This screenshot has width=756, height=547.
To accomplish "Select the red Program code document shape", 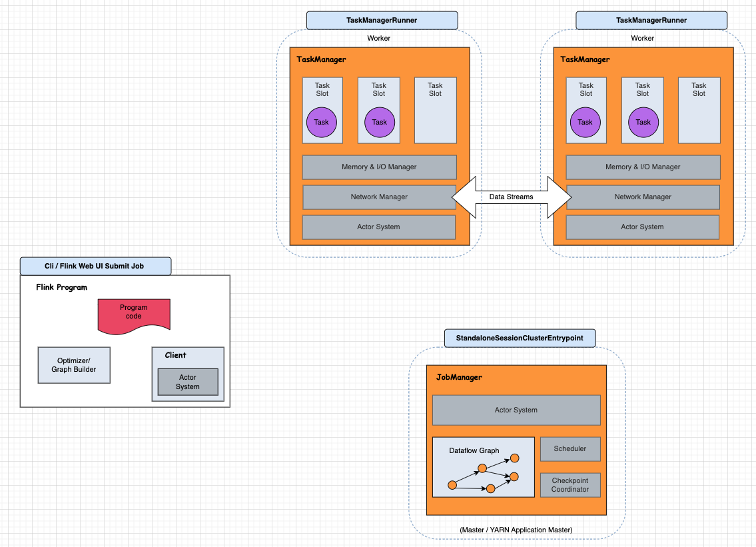I will pos(134,316).
